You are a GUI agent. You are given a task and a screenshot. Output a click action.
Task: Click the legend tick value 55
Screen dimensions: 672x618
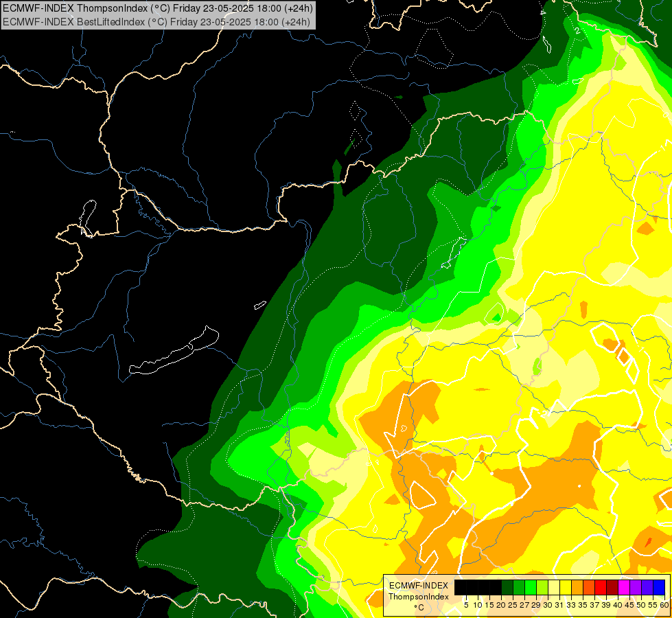pyautogui.click(x=653, y=605)
